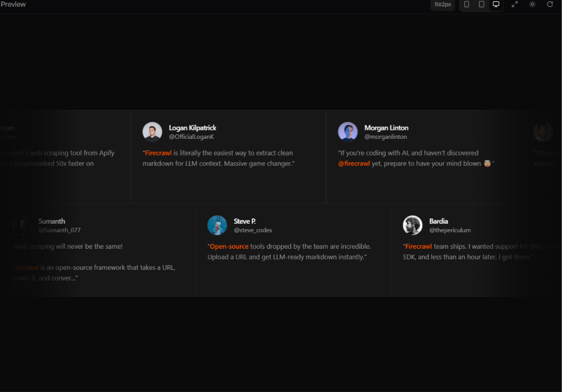Reload the preview with refresh icon
Image resolution: width=562 pixels, height=392 pixels.
pyautogui.click(x=550, y=4)
